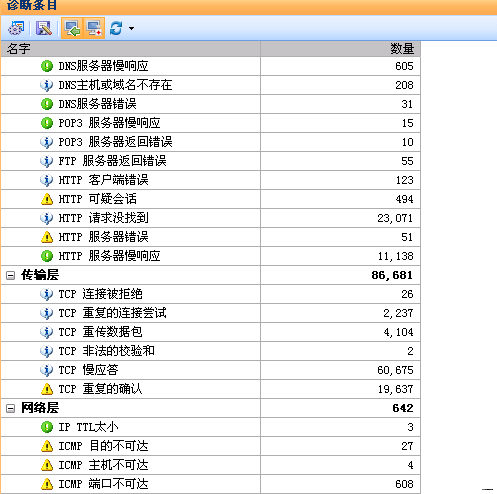497x494 pixels.
Task: Click info icon beside HTTP 客户端错误
Action: click(x=47, y=180)
